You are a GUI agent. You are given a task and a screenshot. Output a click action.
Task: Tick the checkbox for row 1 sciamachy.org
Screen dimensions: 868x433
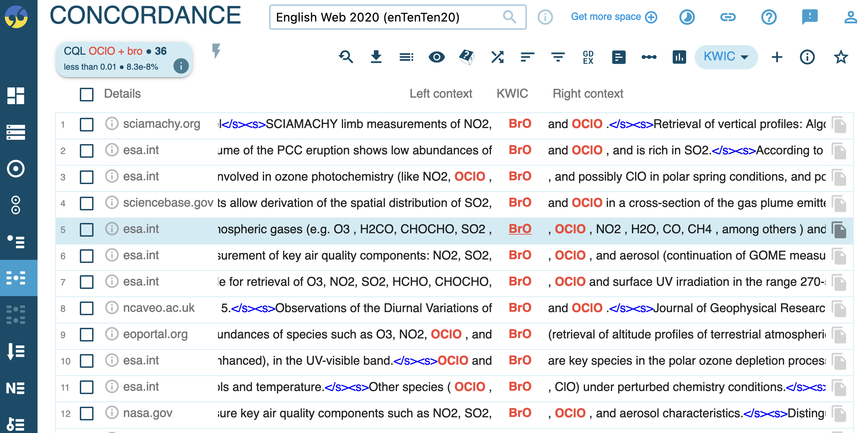pos(87,124)
